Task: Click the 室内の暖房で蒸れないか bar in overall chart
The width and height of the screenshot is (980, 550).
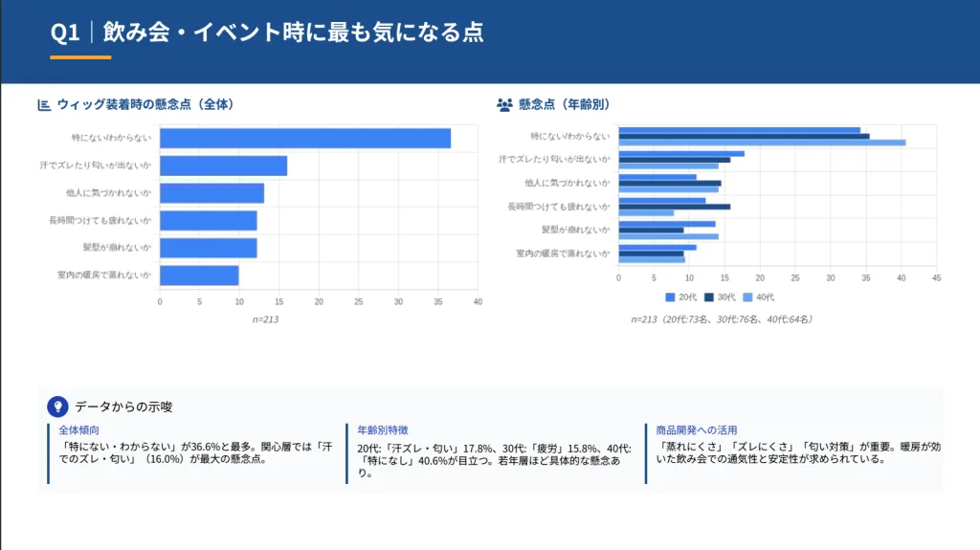Action: coord(199,275)
